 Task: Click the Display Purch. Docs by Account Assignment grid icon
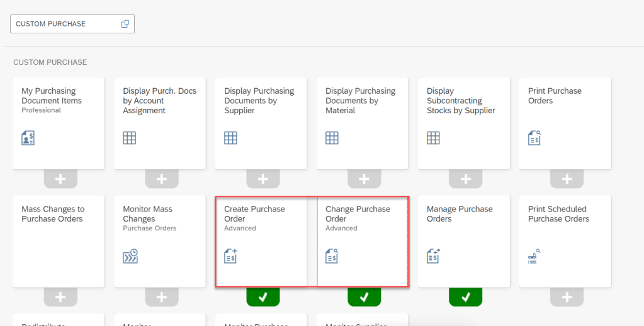coord(129,138)
